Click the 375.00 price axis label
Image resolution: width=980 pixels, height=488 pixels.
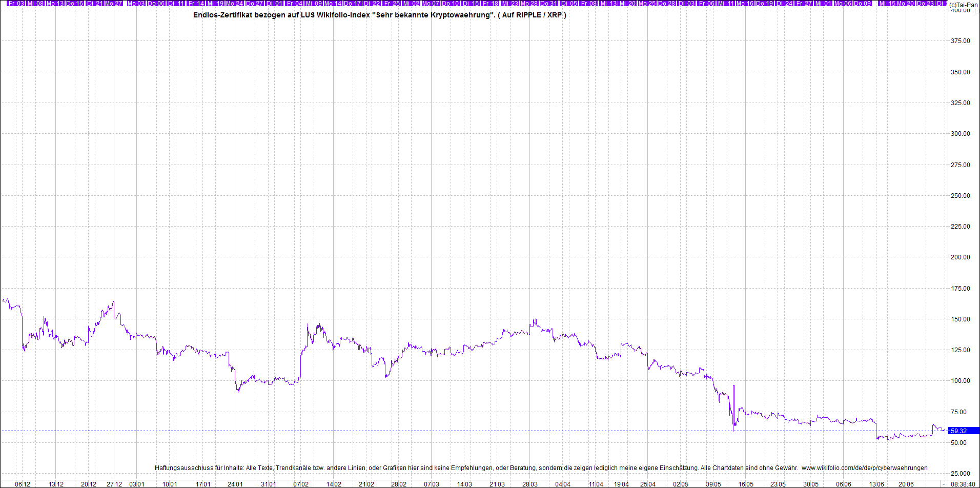tap(961, 41)
